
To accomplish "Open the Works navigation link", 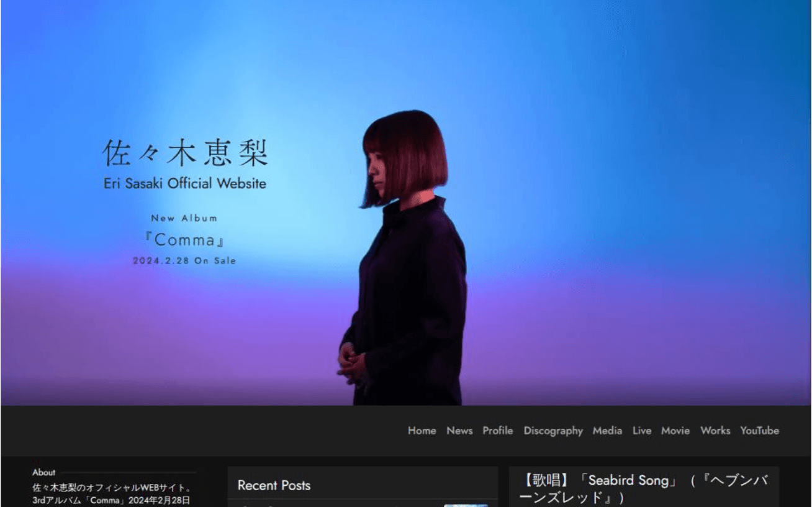I will 715,431.
